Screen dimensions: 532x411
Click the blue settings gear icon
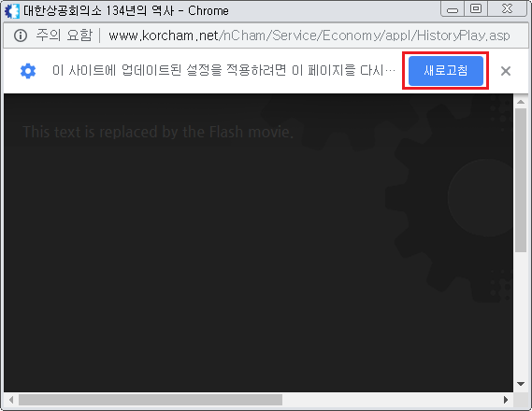click(x=28, y=71)
